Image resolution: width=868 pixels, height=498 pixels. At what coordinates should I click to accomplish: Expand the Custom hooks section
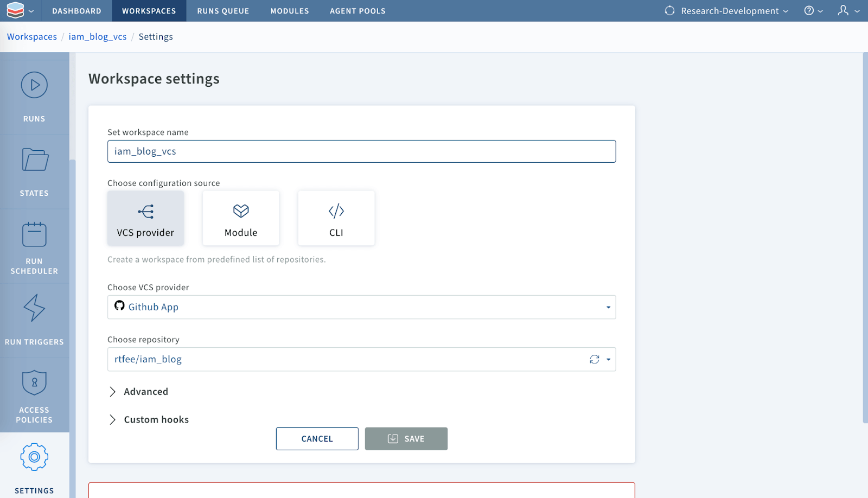[149, 420]
